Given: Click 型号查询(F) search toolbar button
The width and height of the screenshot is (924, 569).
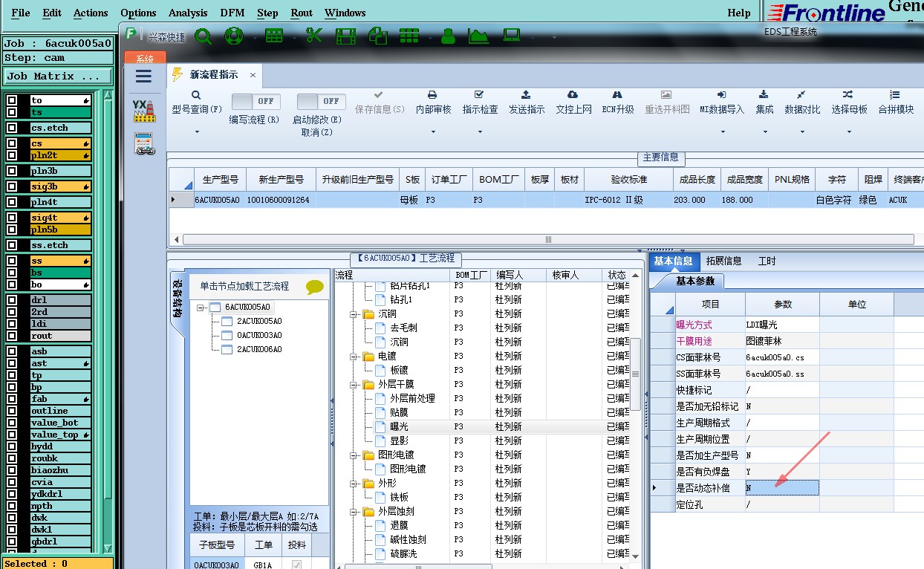Looking at the screenshot, I should 197,103.
